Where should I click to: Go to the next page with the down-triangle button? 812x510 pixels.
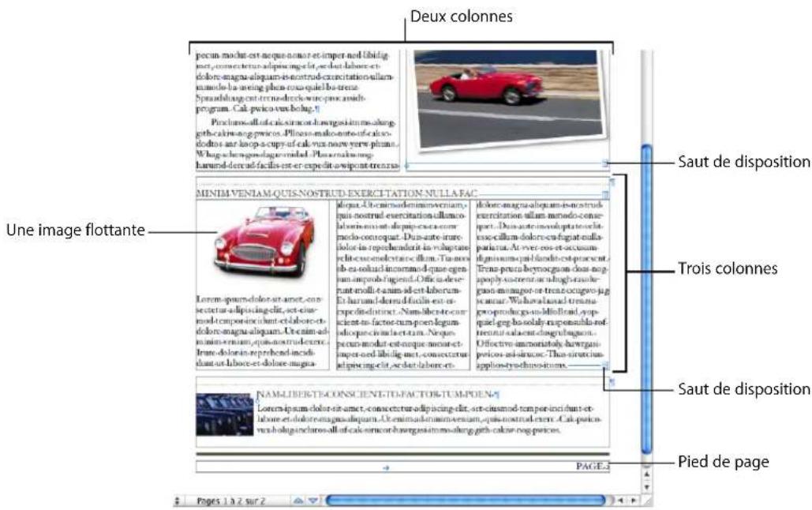[x=312, y=501]
